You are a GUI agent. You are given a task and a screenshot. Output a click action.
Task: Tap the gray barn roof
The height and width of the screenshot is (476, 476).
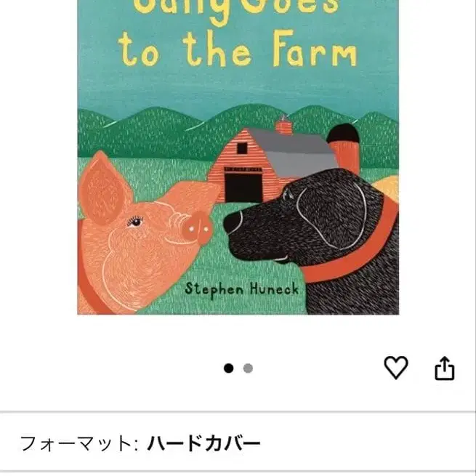(x=291, y=152)
